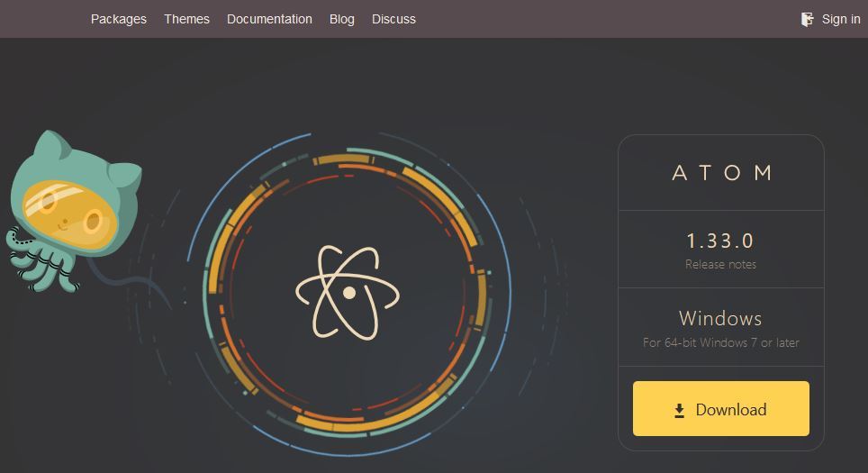
Task: Open the Release notes link
Action: pos(720,265)
